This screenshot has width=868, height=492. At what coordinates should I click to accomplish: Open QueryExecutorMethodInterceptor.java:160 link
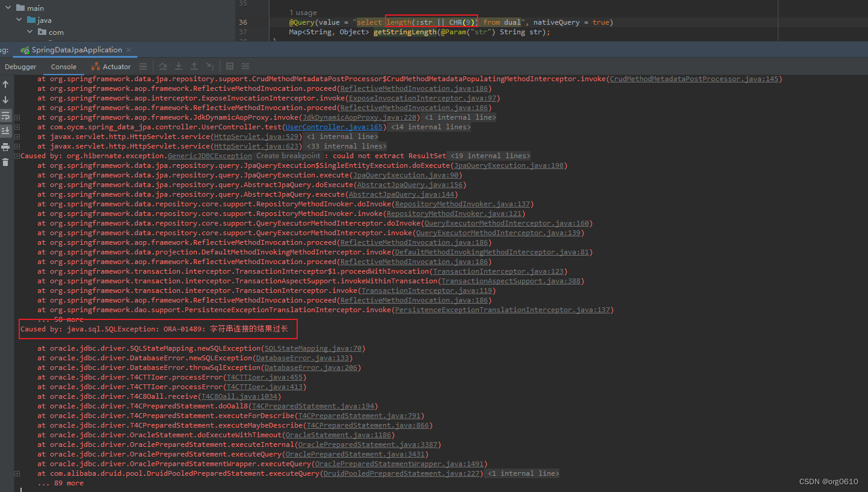coord(506,223)
